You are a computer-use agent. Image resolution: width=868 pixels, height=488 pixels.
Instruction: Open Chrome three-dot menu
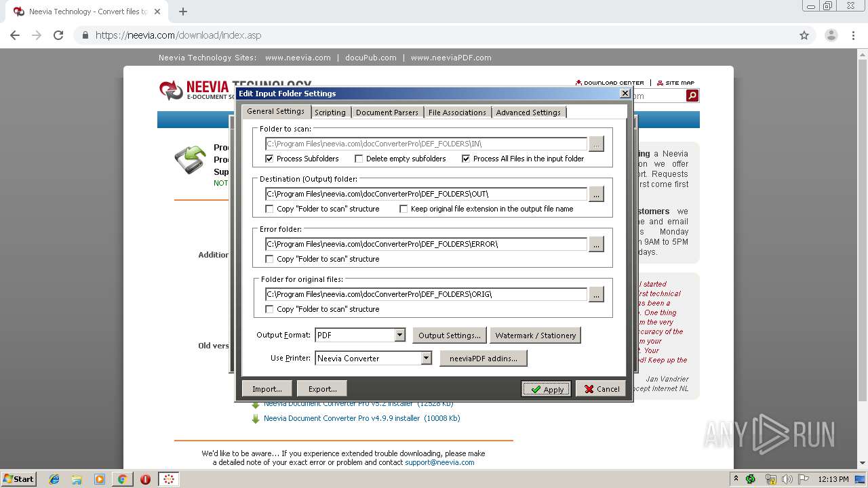click(853, 35)
